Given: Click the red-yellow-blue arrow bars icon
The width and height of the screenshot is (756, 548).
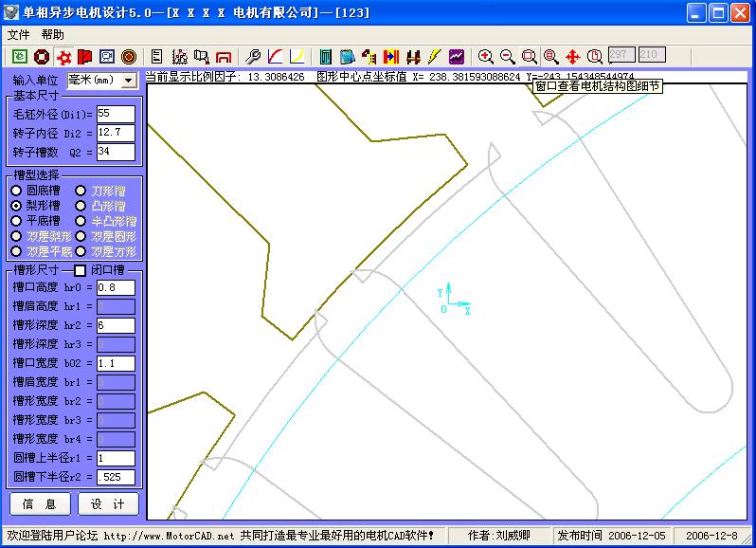Looking at the screenshot, I should 391,57.
